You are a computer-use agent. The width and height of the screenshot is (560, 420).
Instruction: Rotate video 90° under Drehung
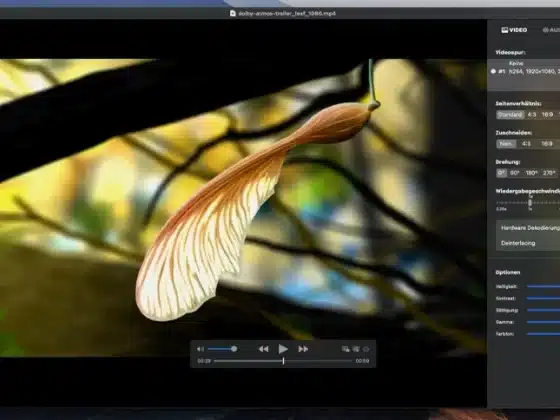point(514,173)
